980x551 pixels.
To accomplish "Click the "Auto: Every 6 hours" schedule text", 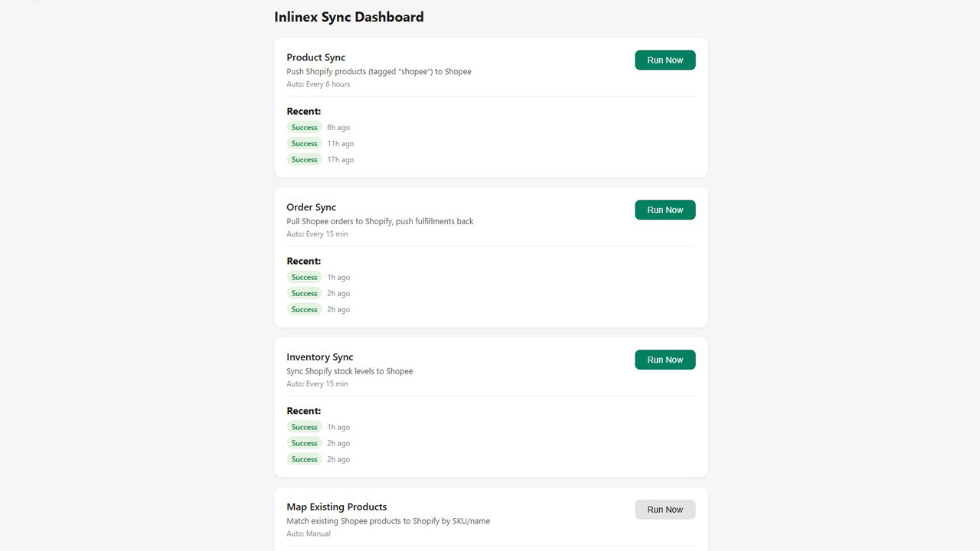I will point(318,85).
